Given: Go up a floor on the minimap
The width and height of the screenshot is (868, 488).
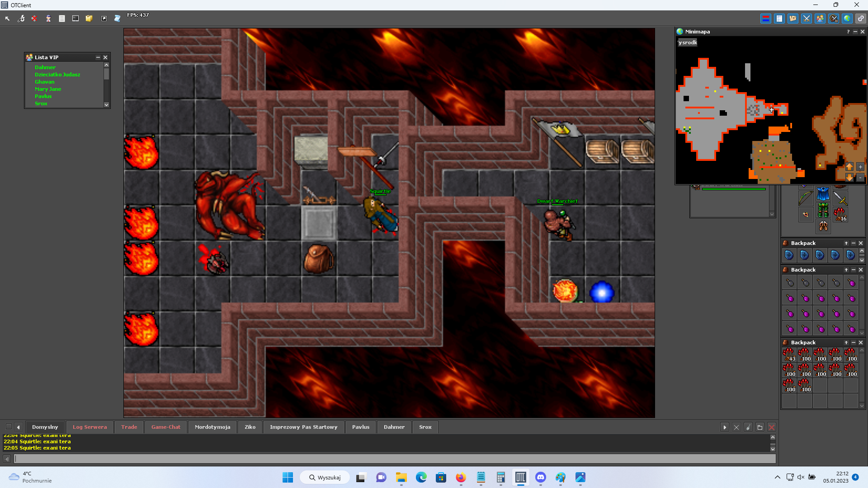Looking at the screenshot, I should click(849, 167).
